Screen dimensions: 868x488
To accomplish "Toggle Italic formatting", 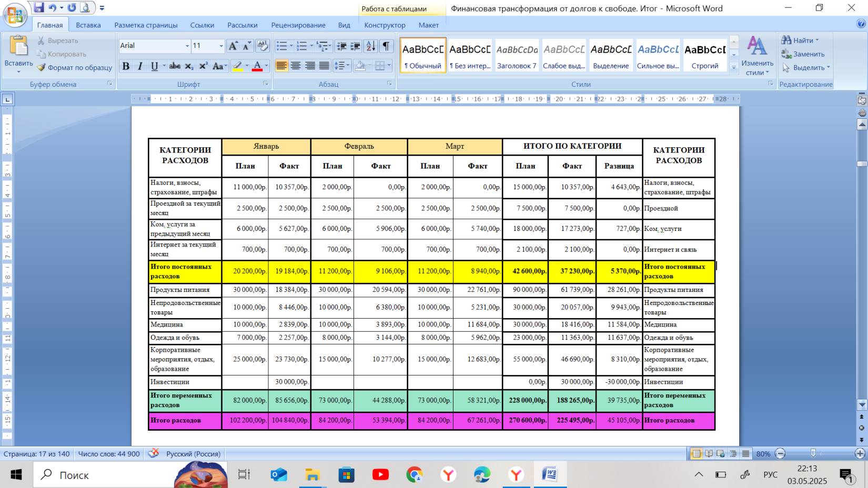I will point(140,66).
